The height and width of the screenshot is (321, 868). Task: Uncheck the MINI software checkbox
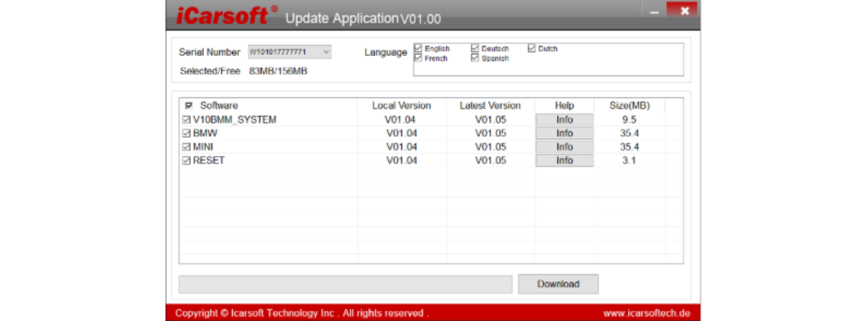(x=186, y=147)
